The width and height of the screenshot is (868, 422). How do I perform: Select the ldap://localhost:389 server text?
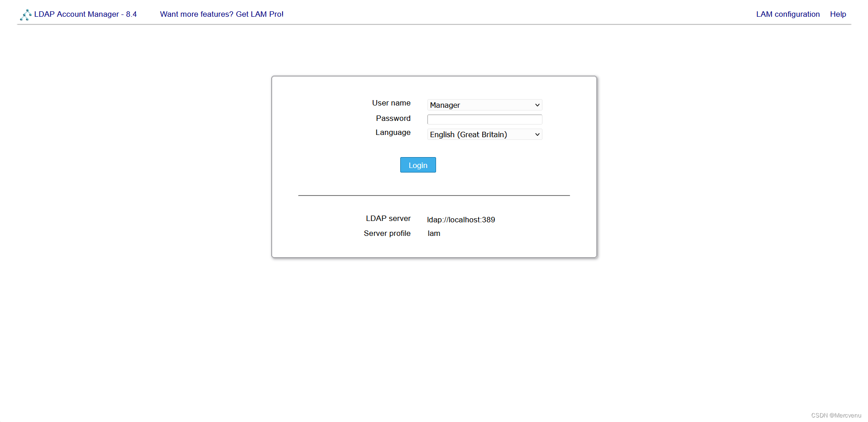461,220
